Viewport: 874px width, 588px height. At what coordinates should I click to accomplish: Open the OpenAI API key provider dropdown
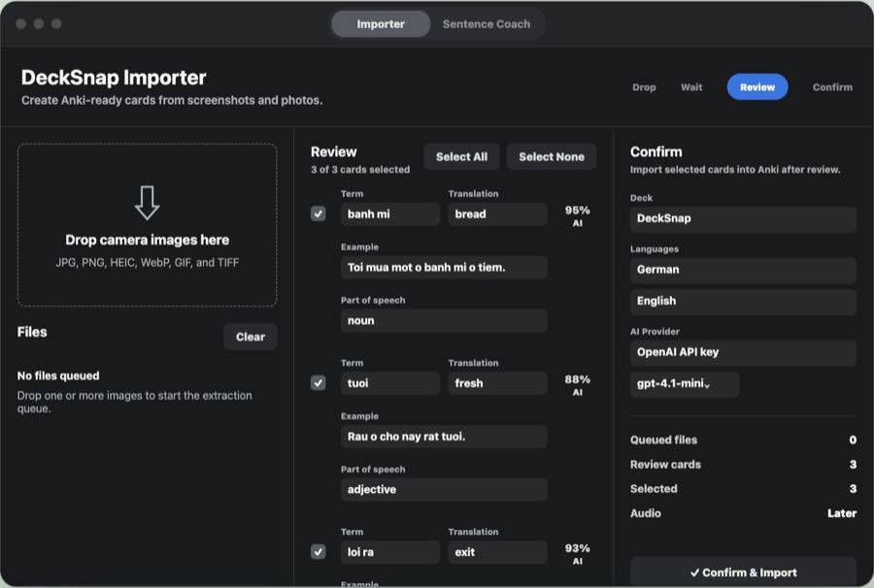coord(743,352)
